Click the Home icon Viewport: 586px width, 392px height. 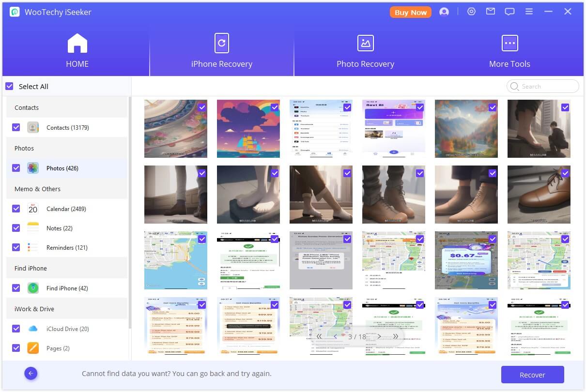point(77,43)
